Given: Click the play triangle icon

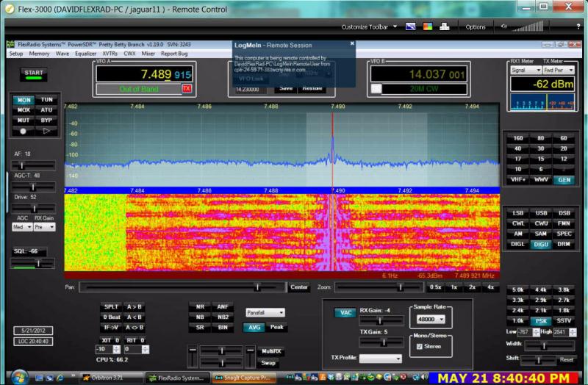Looking at the screenshot, I should coord(46,132).
